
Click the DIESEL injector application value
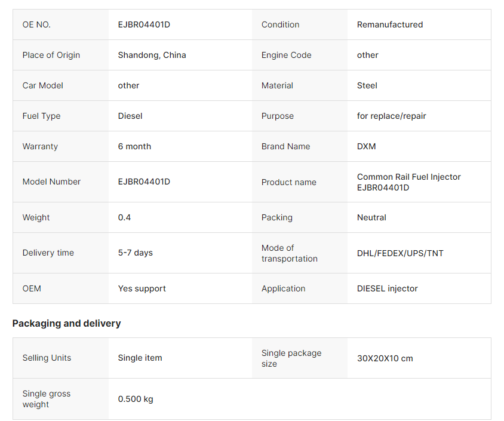pyautogui.click(x=387, y=288)
